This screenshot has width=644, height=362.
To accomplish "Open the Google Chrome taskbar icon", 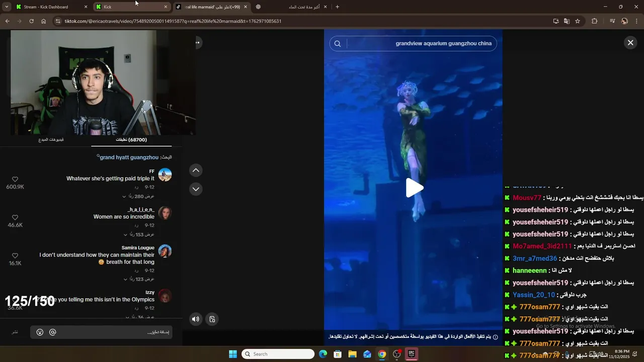I will click(x=382, y=354).
